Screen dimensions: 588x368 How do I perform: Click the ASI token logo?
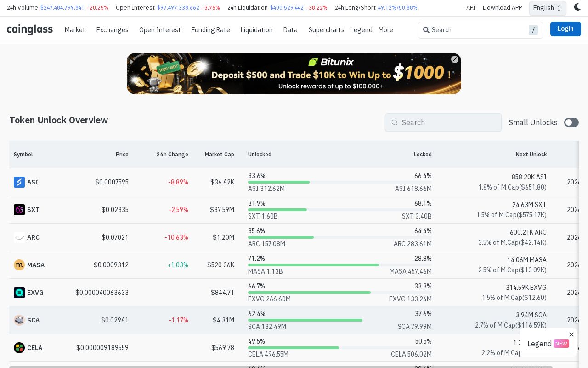point(19,182)
